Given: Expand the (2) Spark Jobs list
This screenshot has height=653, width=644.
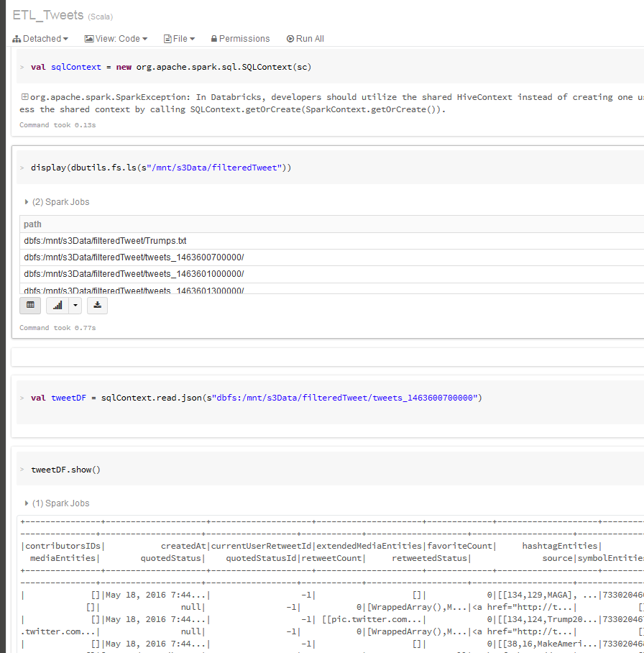Looking at the screenshot, I should [57, 202].
